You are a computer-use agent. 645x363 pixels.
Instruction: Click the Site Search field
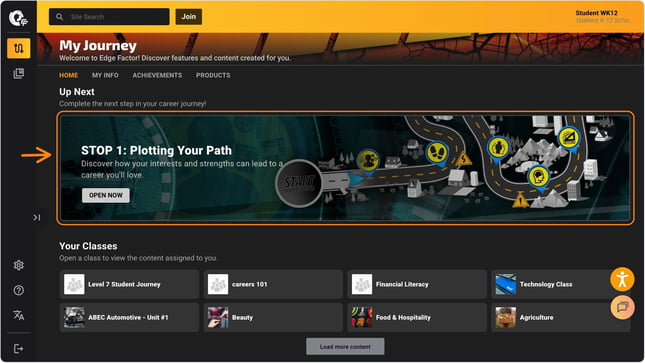tap(109, 16)
